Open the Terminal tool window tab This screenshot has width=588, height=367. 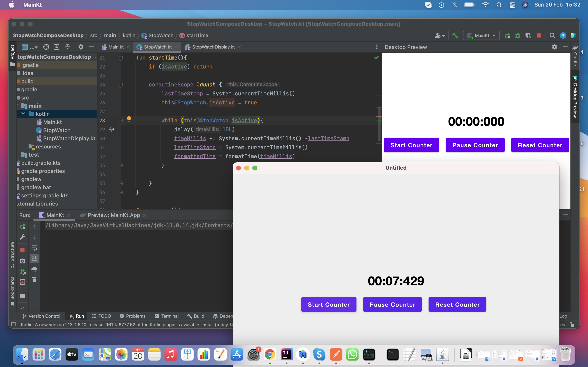pyautogui.click(x=167, y=316)
